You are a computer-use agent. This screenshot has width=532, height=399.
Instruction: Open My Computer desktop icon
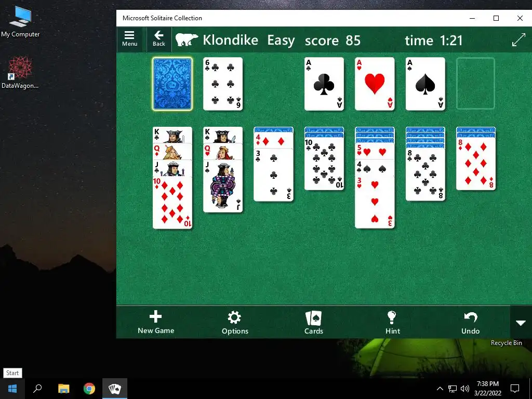(20, 22)
